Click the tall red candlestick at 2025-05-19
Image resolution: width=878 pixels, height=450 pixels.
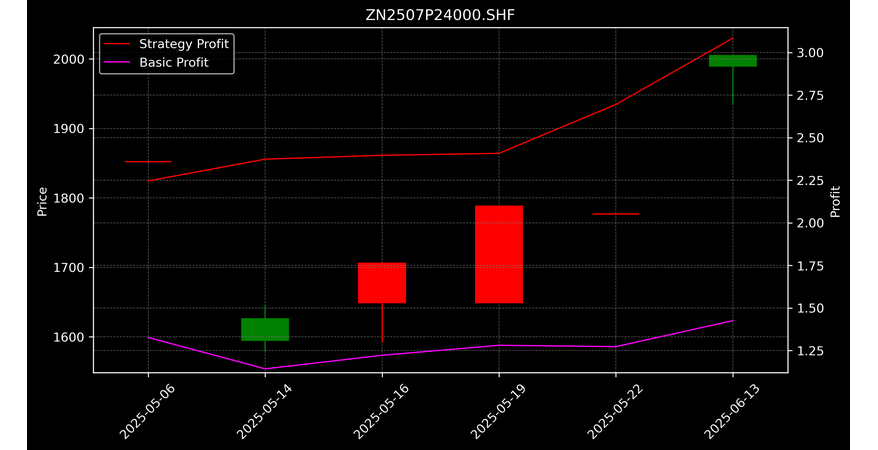pos(499,255)
